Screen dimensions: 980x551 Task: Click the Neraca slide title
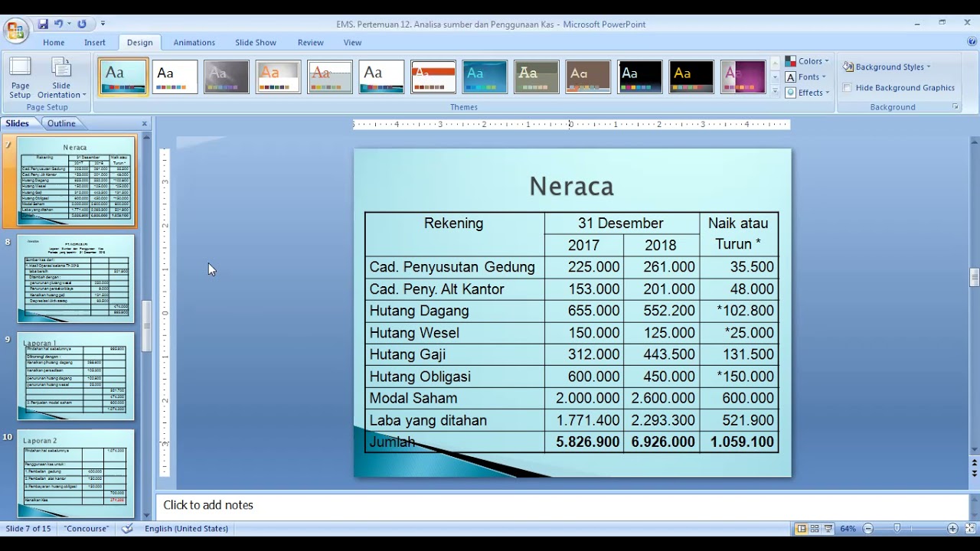(x=571, y=186)
